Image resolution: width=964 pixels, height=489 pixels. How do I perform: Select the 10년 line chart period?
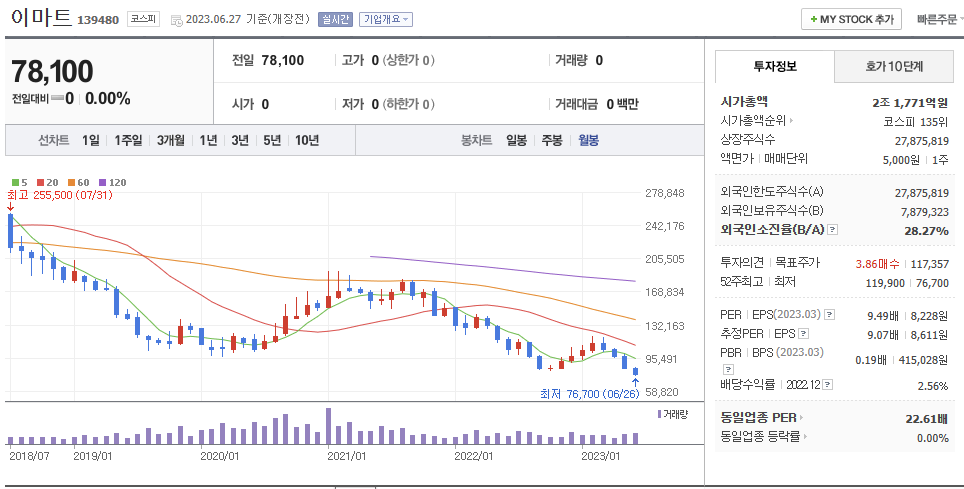[x=307, y=140]
